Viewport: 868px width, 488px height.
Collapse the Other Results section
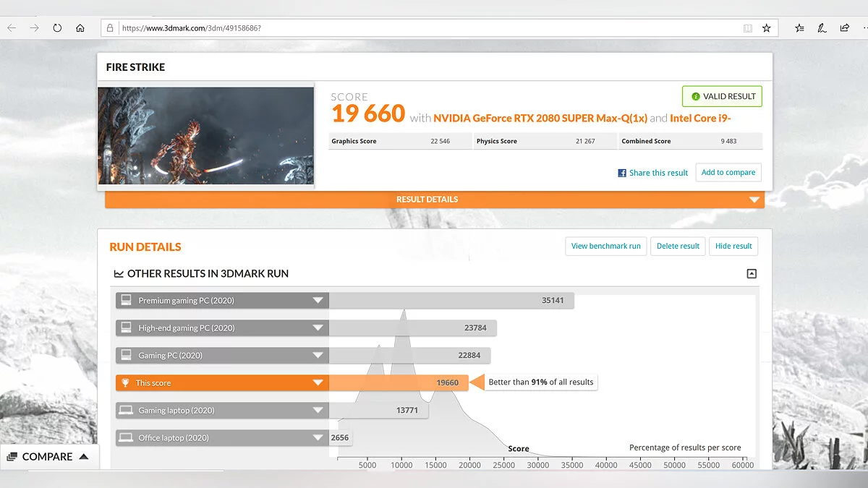752,273
